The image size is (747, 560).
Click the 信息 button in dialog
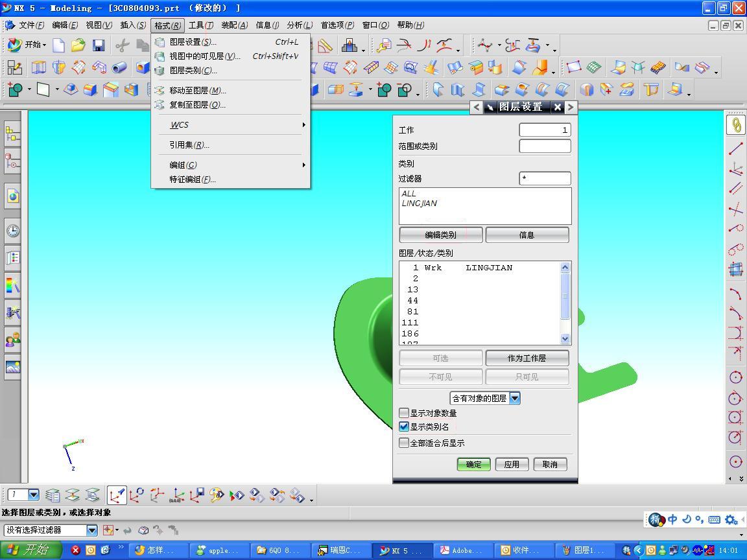[527, 235]
